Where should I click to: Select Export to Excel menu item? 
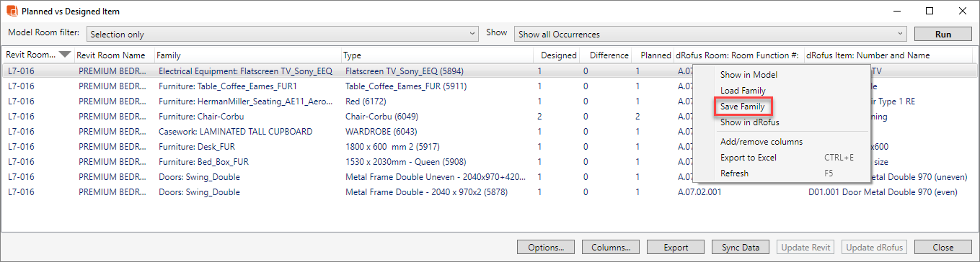748,158
